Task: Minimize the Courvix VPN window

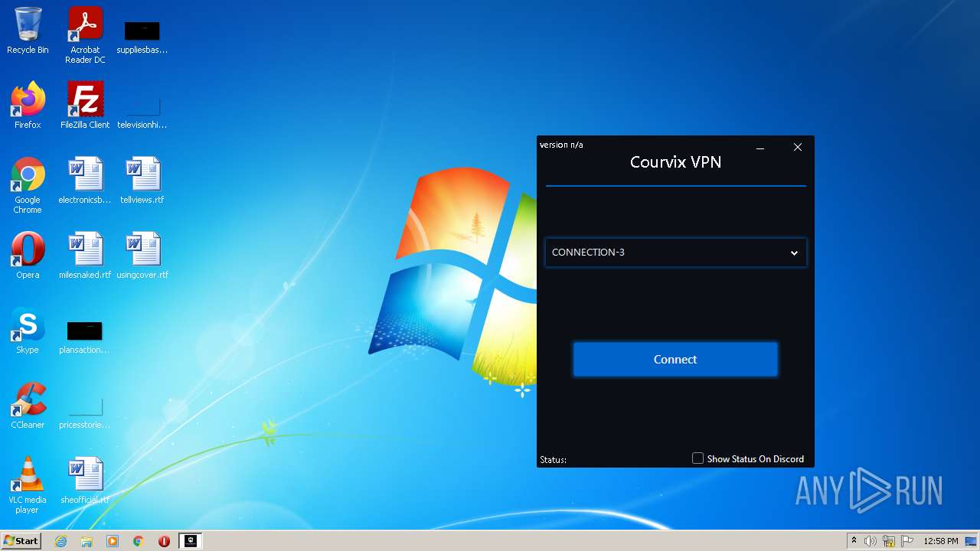Action: pyautogui.click(x=760, y=148)
